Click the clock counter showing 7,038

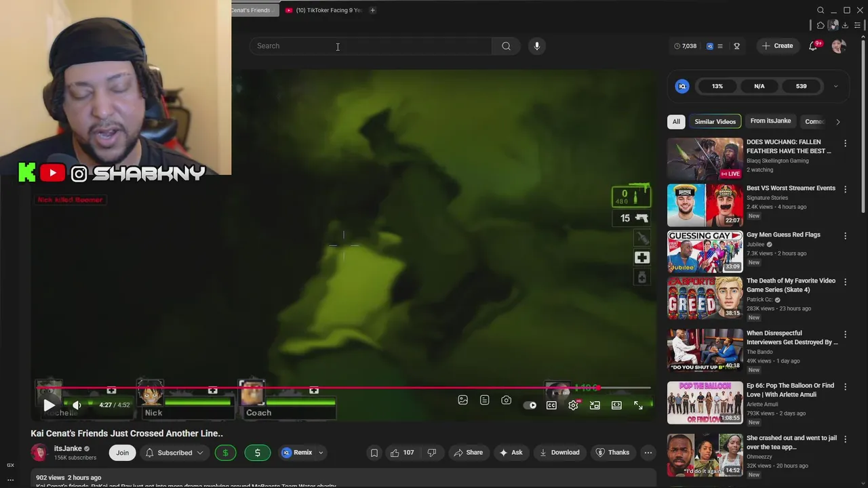pos(685,46)
